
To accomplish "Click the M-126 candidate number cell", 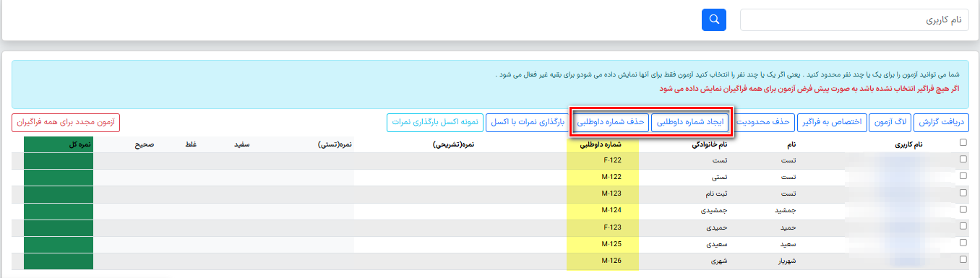I will (602, 261).
